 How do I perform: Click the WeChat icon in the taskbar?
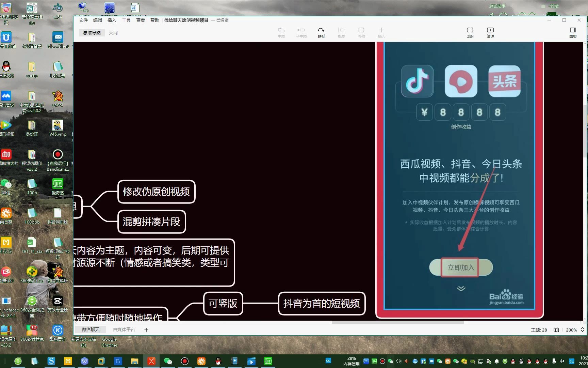coord(168,361)
